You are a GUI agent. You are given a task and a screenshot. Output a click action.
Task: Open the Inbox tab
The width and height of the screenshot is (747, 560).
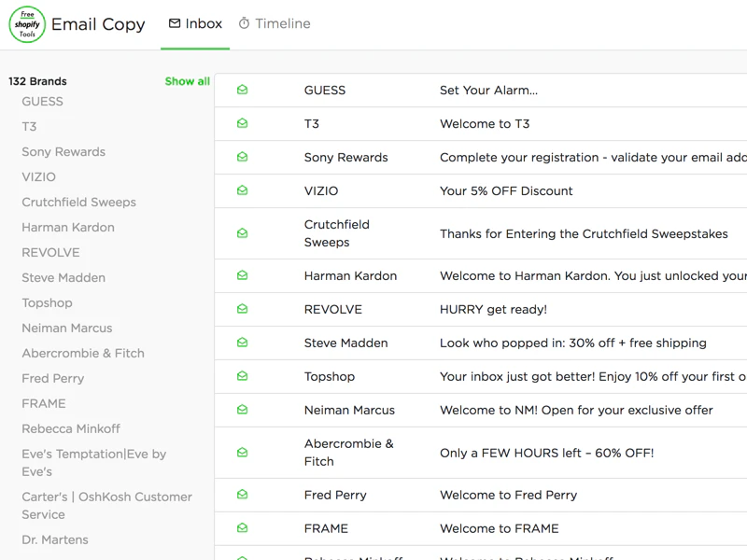[195, 23]
